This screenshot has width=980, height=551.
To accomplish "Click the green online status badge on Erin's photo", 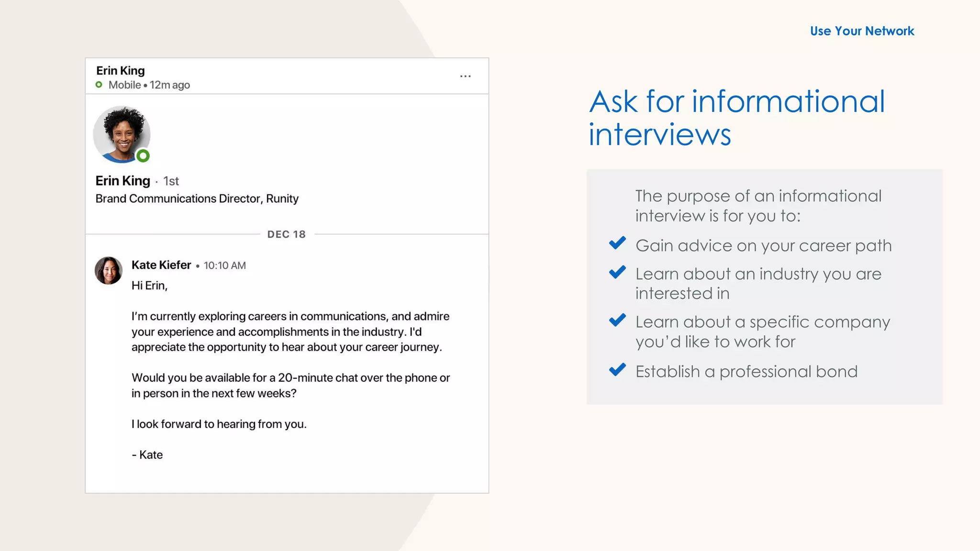I will click(143, 156).
